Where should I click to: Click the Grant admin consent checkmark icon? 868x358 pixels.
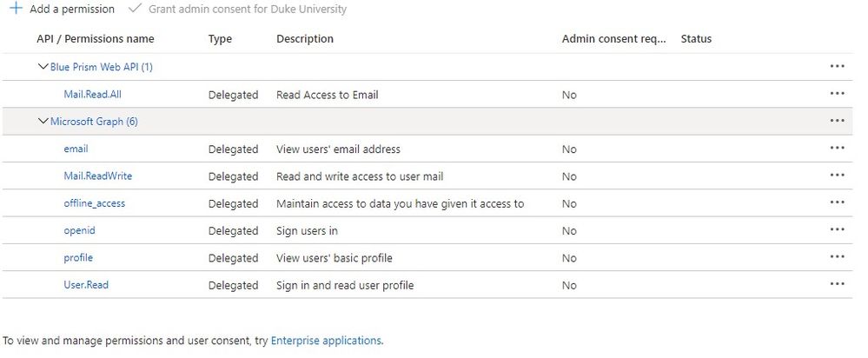click(x=134, y=9)
